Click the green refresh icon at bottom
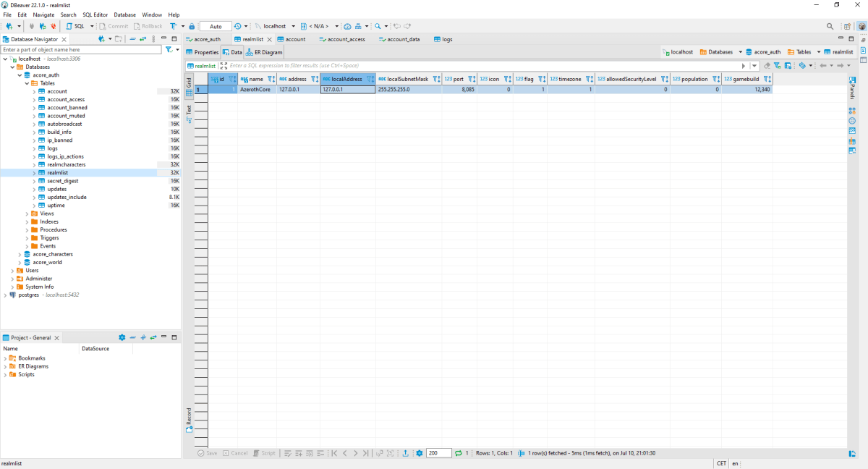Screen dimensions: 868x469 point(459,453)
